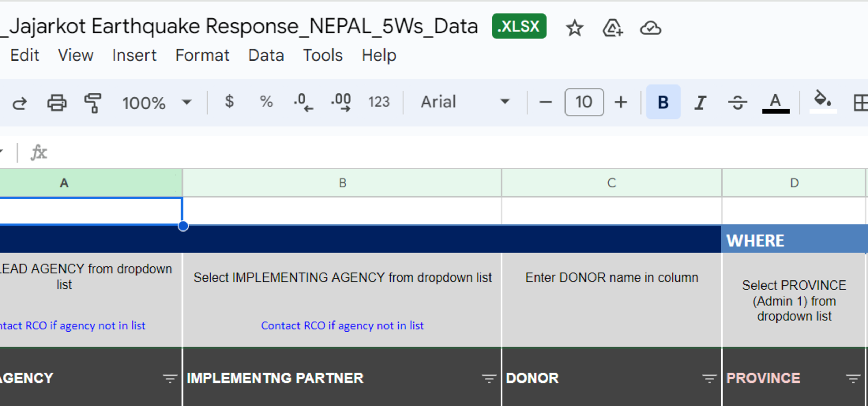Viewport: 868px width, 406px height.
Task: Open the text color picker
Action: [776, 103]
